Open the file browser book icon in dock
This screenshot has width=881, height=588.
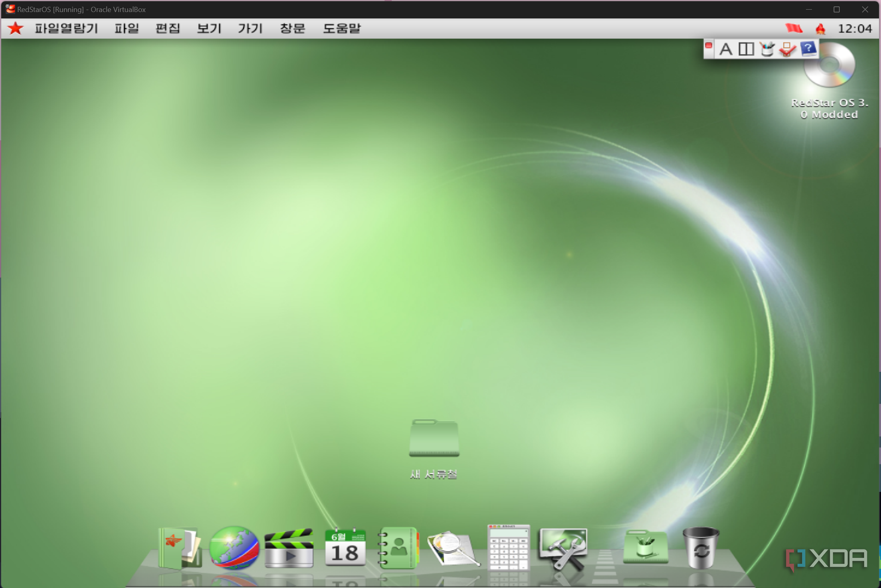click(x=180, y=548)
